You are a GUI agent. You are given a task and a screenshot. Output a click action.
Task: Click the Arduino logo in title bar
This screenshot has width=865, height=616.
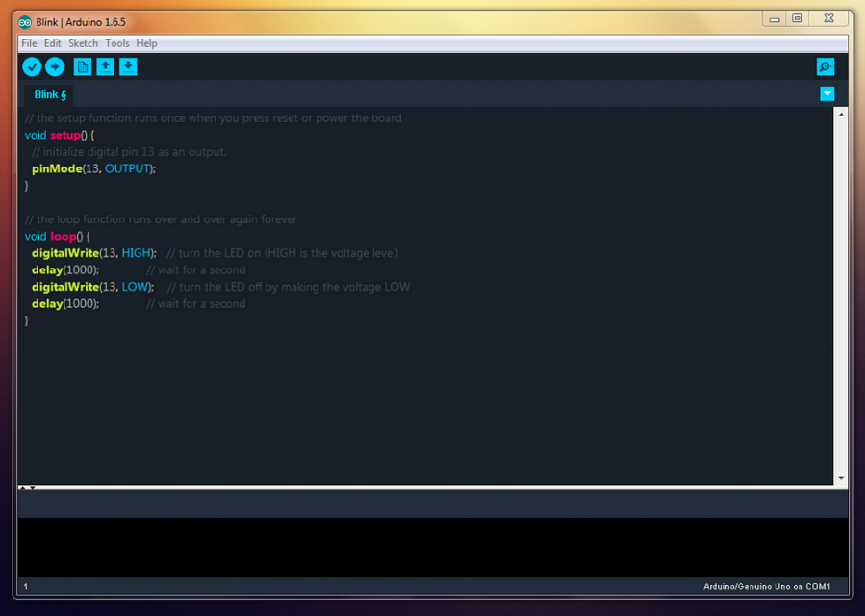coord(26,22)
